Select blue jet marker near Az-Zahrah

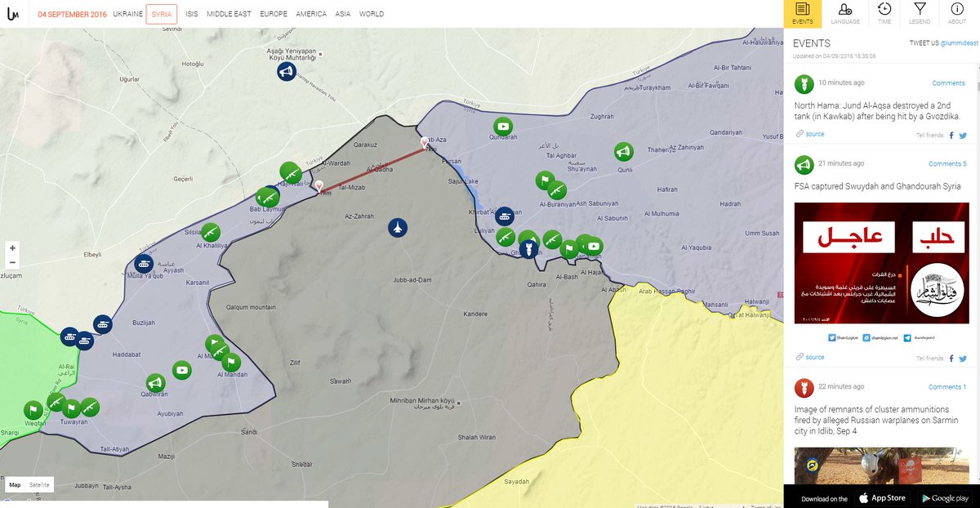point(398,228)
